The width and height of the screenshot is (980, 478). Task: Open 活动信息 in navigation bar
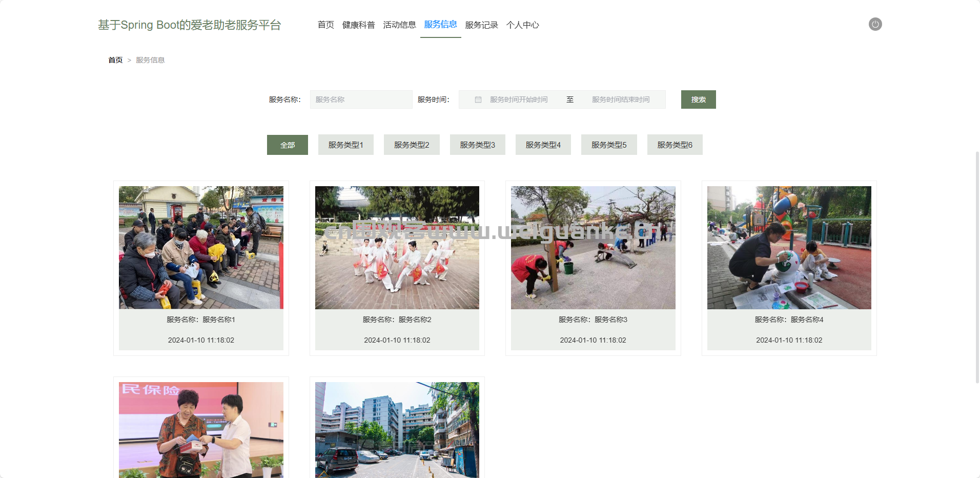pyautogui.click(x=399, y=25)
